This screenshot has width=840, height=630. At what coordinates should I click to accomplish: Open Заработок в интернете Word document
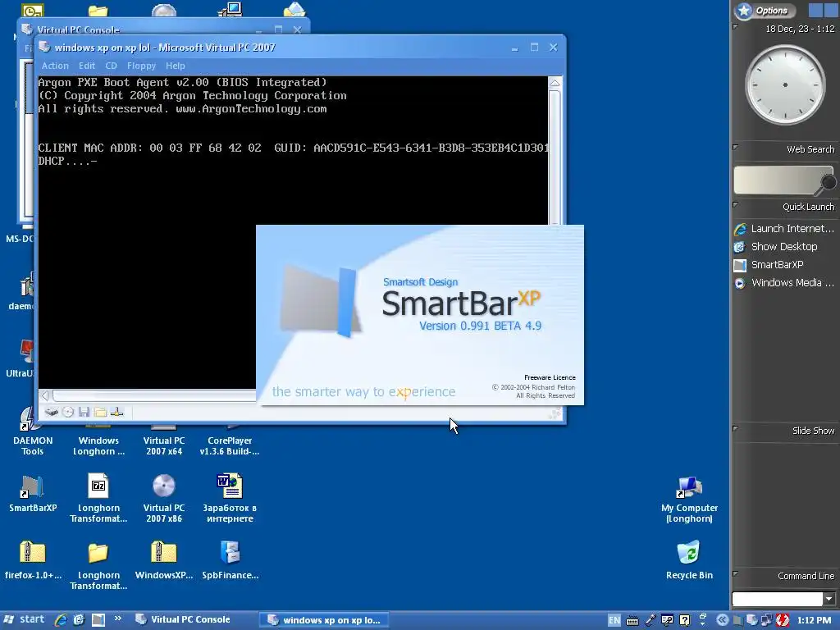click(230, 499)
